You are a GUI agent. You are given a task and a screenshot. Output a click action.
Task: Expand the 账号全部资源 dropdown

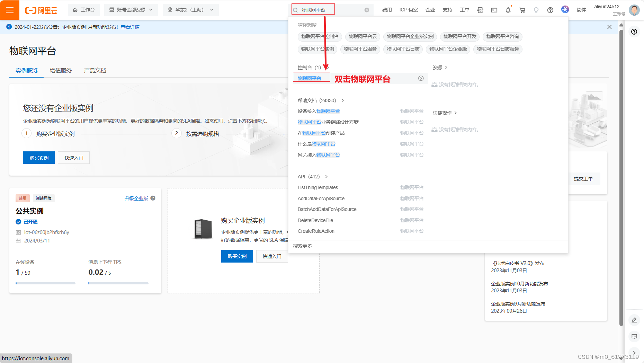[131, 10]
